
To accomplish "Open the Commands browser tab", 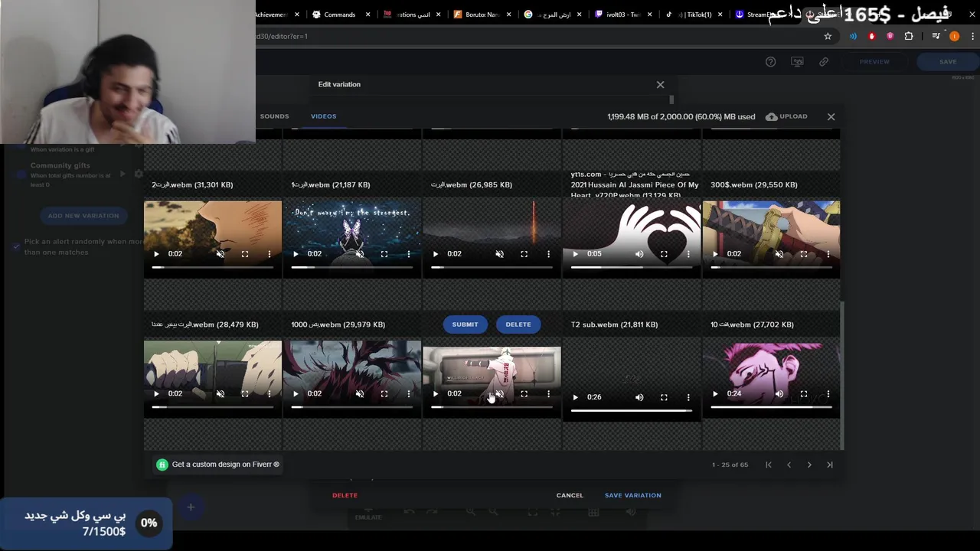I will coord(341,15).
